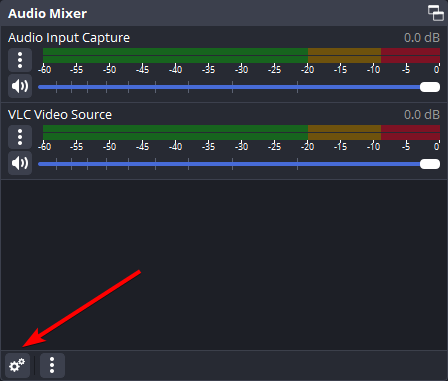Click the Audio Input Capture level meter

click(241, 56)
